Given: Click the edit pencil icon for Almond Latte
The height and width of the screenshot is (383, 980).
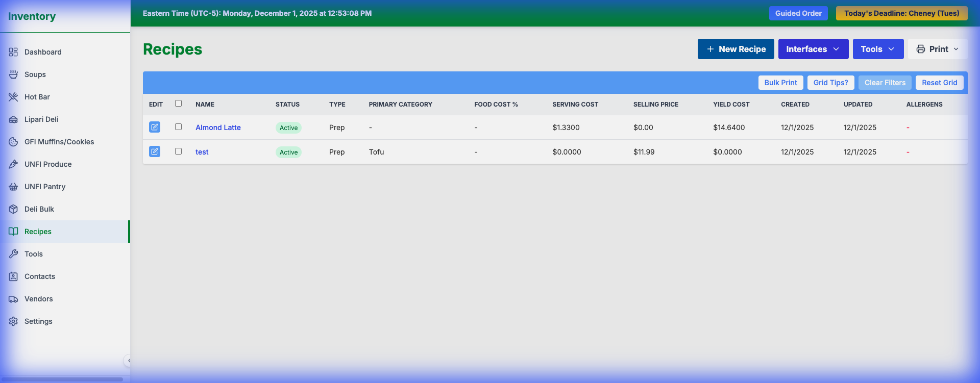Looking at the screenshot, I should click(x=155, y=127).
